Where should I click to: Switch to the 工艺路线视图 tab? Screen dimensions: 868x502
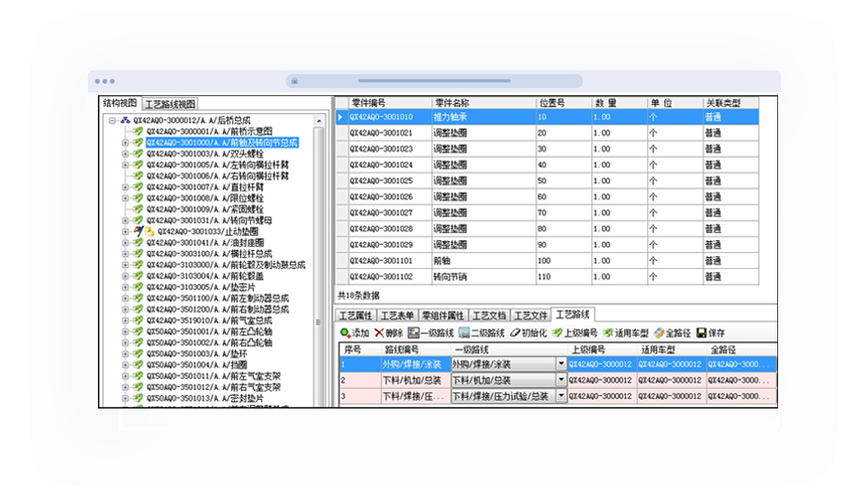[x=170, y=104]
